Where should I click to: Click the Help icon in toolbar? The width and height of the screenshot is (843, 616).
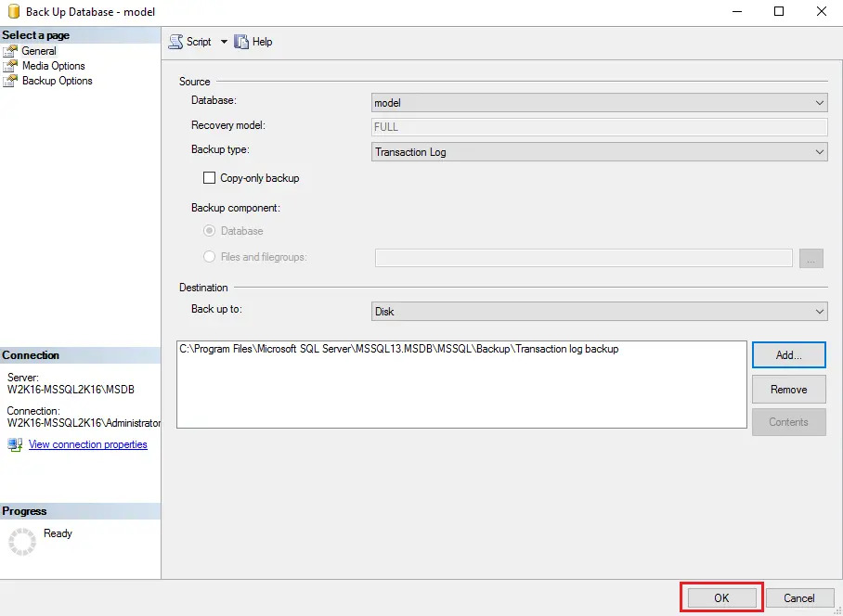(x=242, y=42)
